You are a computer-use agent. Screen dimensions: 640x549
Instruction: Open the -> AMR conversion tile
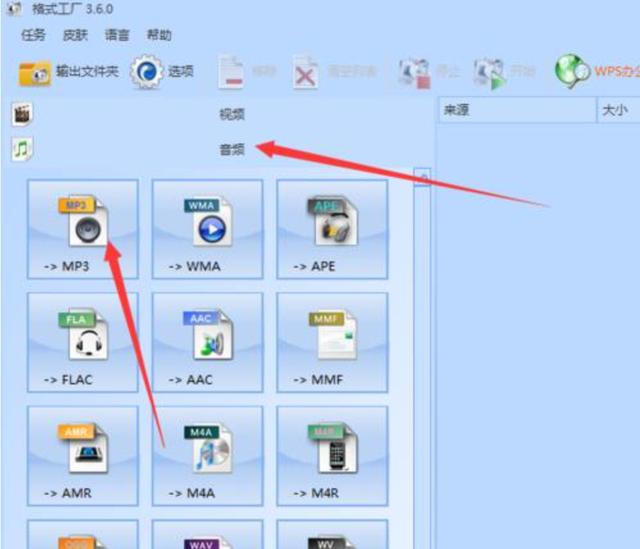pyautogui.click(x=83, y=456)
